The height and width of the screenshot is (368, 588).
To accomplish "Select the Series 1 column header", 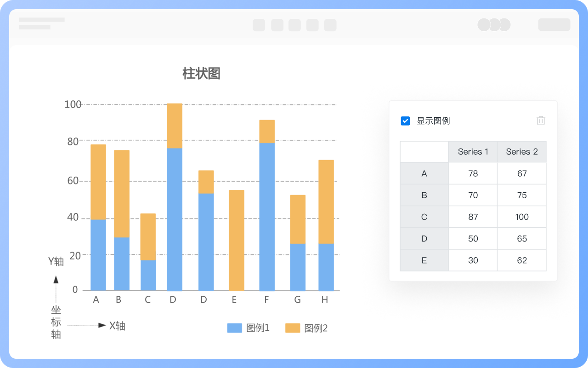I will pos(473,152).
